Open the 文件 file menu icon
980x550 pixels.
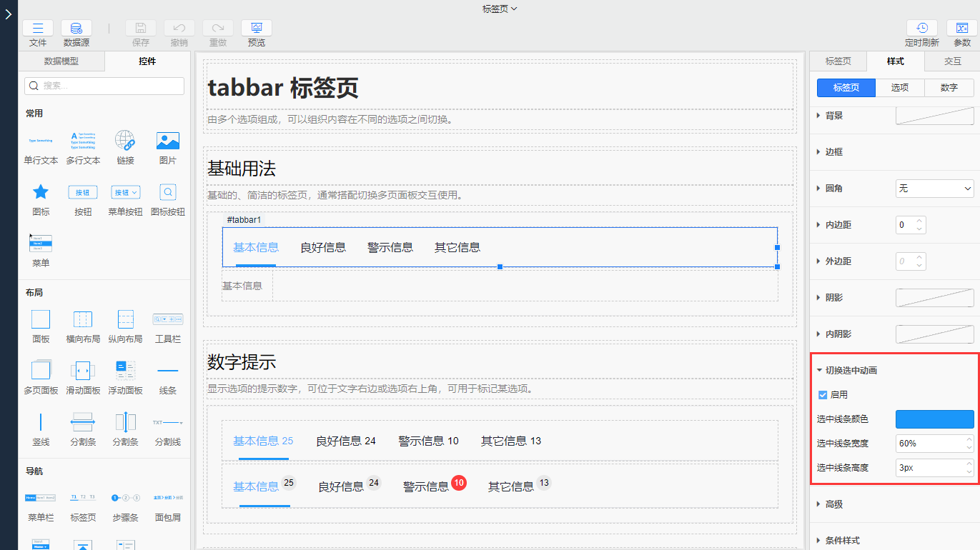pos(38,29)
